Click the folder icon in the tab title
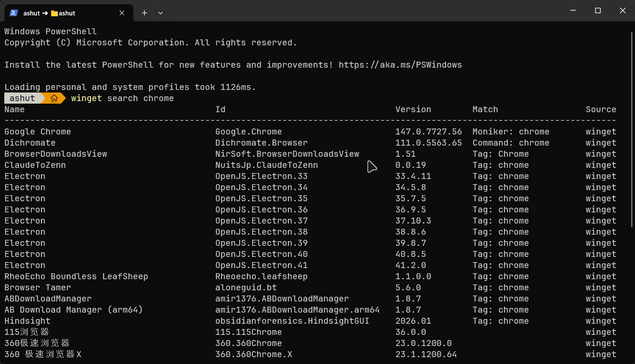 [x=54, y=13]
